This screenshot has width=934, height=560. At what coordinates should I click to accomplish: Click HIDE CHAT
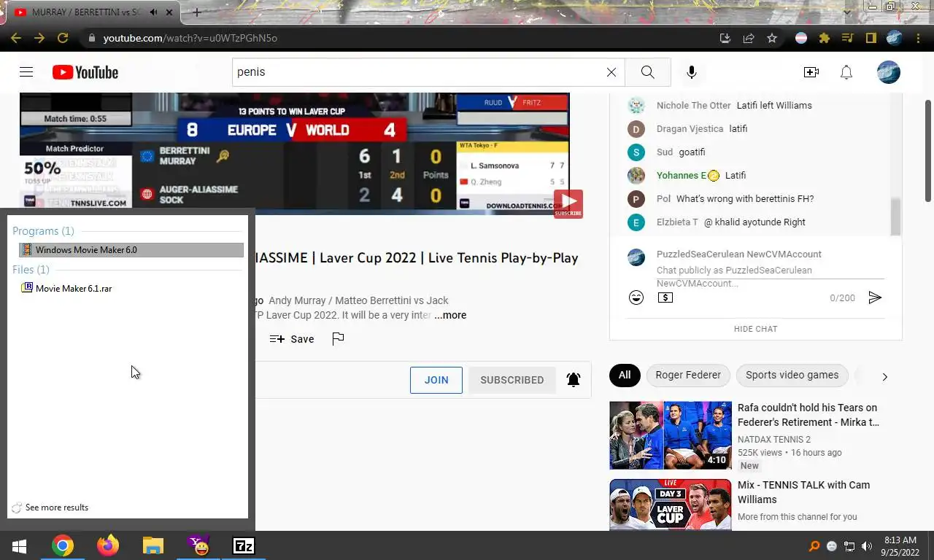point(755,329)
